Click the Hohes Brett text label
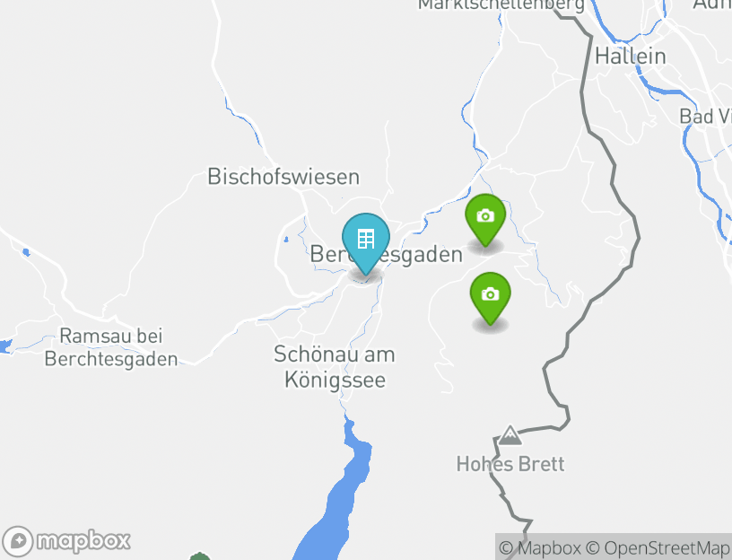Viewport: 732px width, 560px height. [x=510, y=464]
